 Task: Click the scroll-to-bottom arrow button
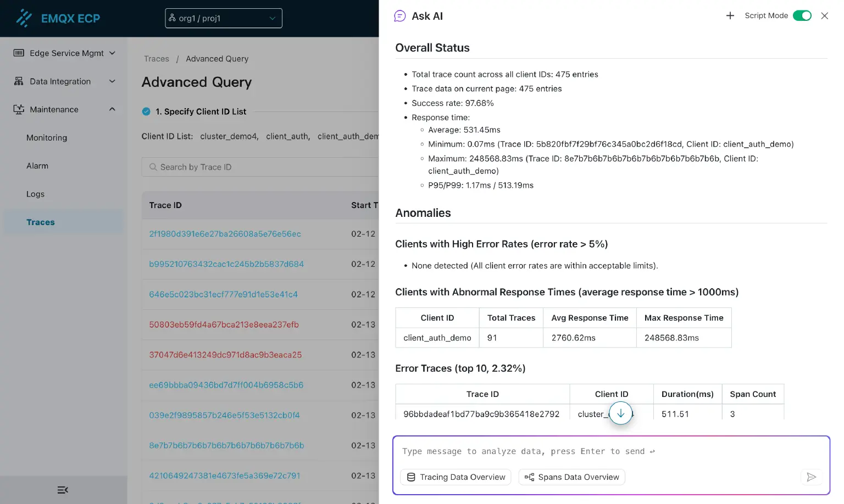point(620,413)
